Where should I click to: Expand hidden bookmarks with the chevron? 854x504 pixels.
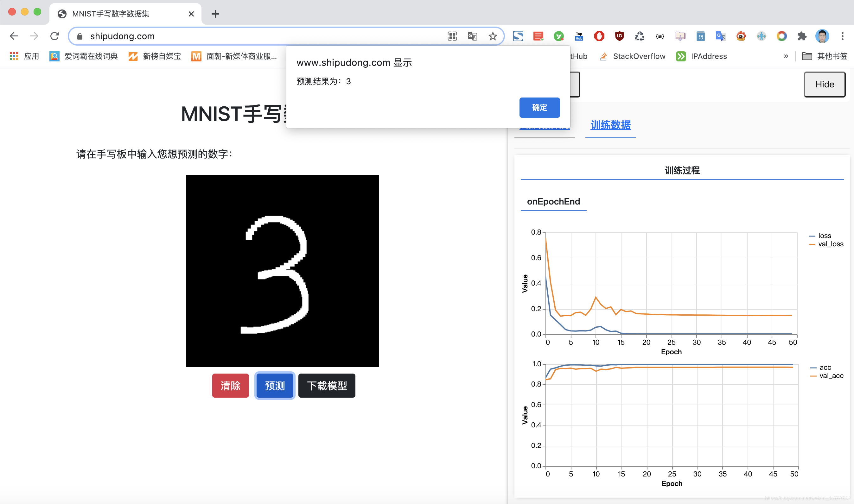pos(786,56)
